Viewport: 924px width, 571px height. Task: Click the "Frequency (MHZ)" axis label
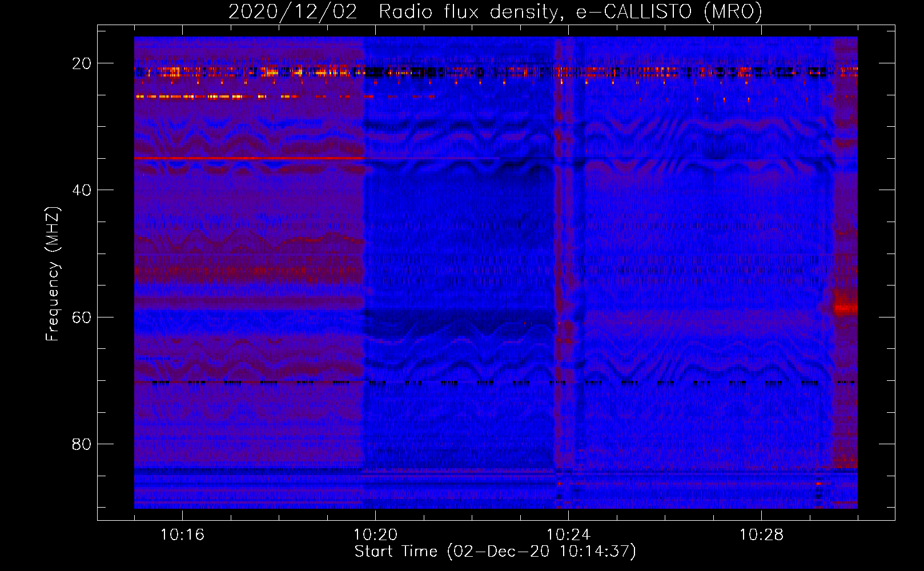pyautogui.click(x=53, y=274)
